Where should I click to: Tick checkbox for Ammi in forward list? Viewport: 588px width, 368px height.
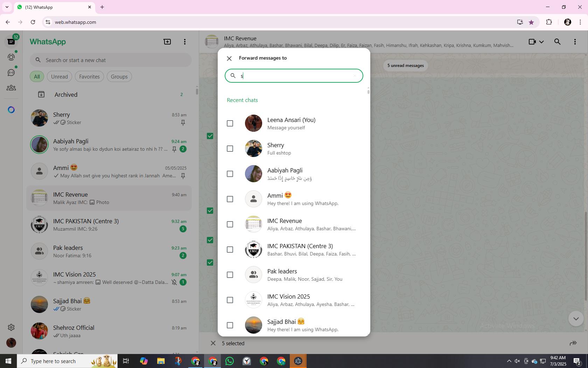(x=230, y=199)
